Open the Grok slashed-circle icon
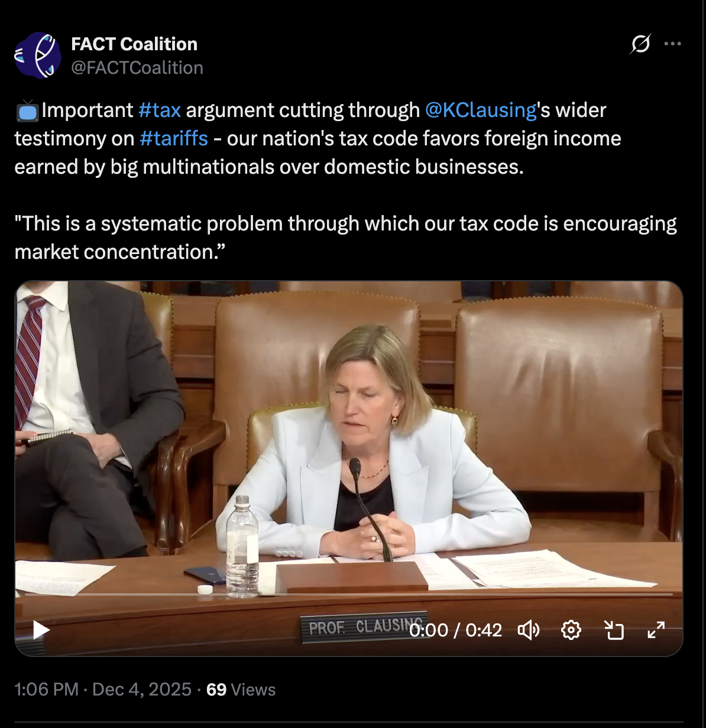This screenshot has height=728, width=706. pyautogui.click(x=640, y=44)
